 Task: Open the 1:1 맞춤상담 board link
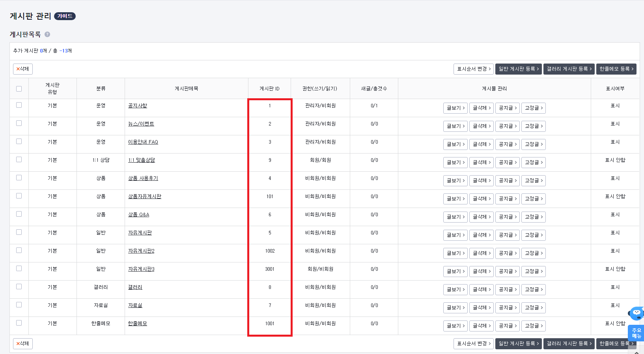[x=142, y=160]
